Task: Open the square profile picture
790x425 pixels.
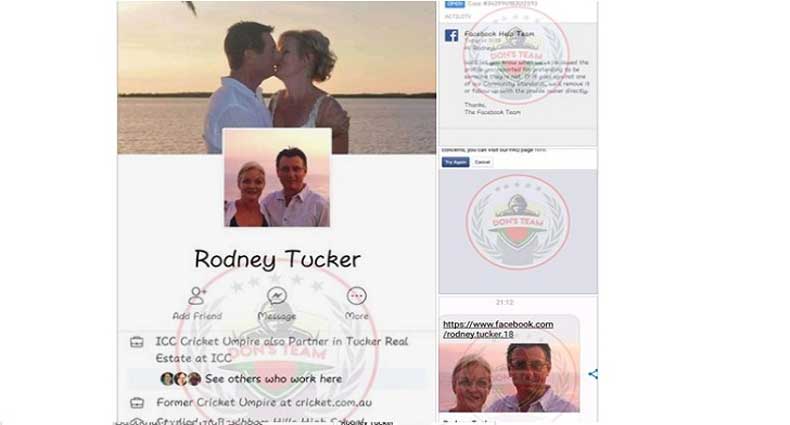Action: (x=277, y=178)
